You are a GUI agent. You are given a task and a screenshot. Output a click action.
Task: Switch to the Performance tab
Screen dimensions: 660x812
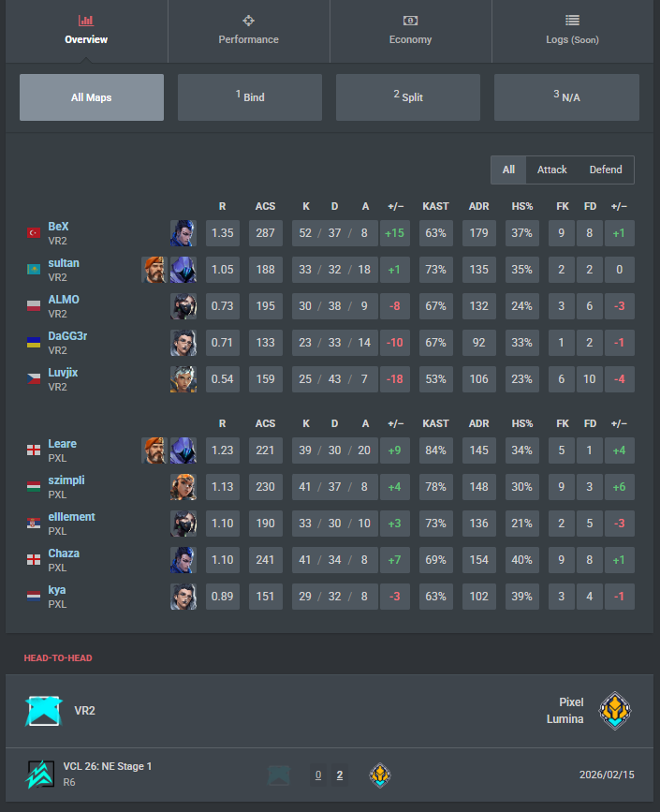click(248, 32)
